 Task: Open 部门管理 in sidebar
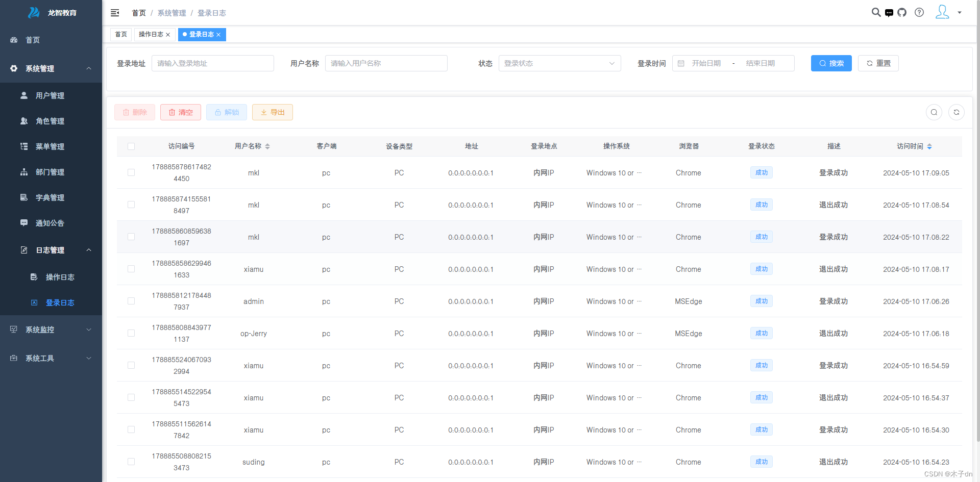[x=51, y=172]
